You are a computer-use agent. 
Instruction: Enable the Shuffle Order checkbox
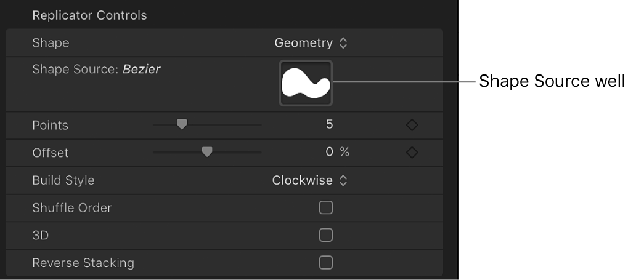pos(326,208)
